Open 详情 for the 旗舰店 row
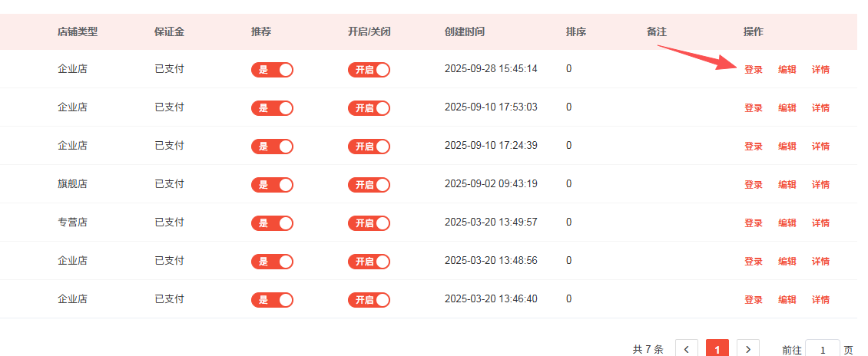 (820, 185)
